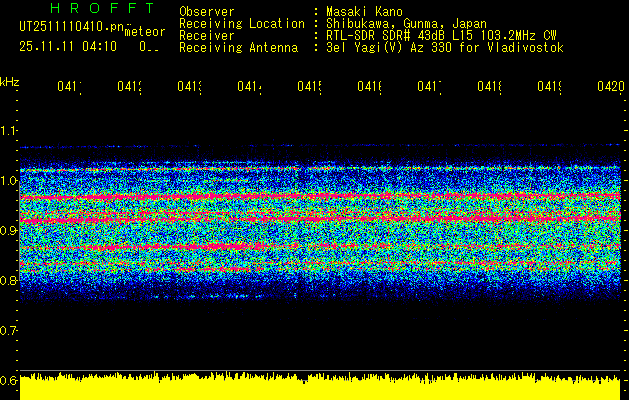
Task: Click the 1.1 frequency axis label
Action: pyautogui.click(x=8, y=130)
